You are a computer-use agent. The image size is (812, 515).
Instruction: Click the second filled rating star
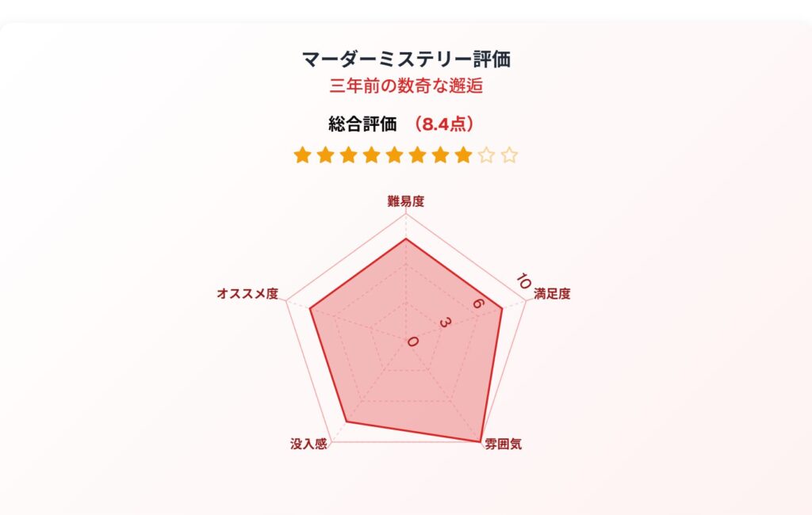tap(325, 154)
